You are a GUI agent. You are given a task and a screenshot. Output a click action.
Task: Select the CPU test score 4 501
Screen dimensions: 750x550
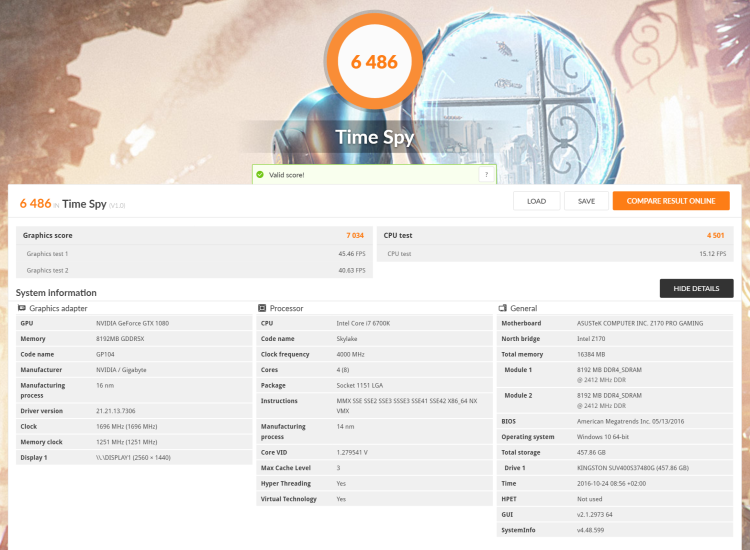716,235
